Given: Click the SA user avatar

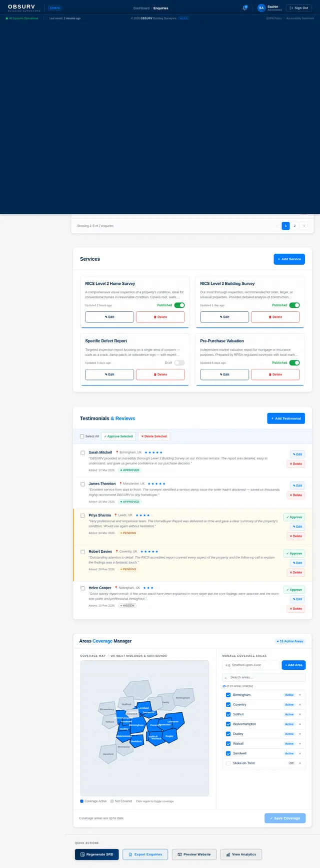Looking at the screenshot, I should coord(261,8).
